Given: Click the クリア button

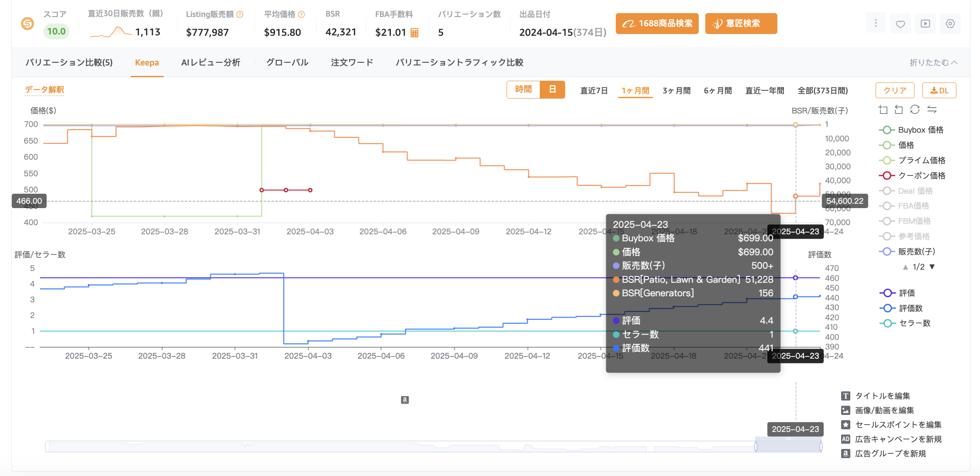Looking at the screenshot, I should [x=895, y=90].
